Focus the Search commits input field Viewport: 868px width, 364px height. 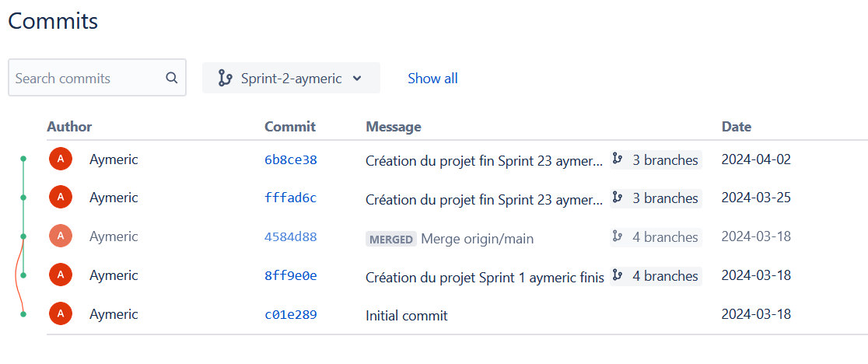tap(86, 78)
